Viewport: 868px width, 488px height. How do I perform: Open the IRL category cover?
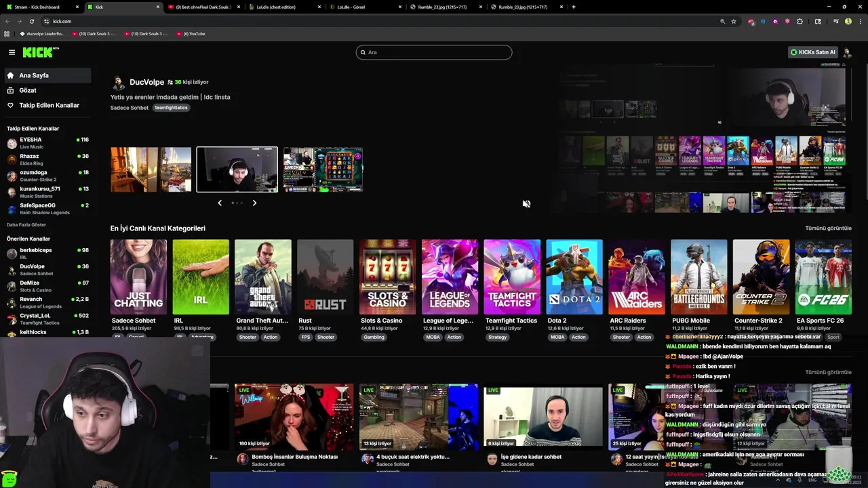pyautogui.click(x=201, y=277)
